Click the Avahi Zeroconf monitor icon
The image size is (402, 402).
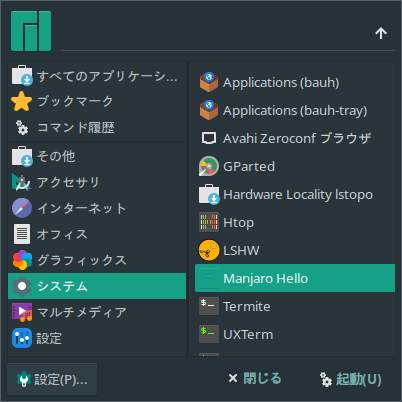(209, 138)
